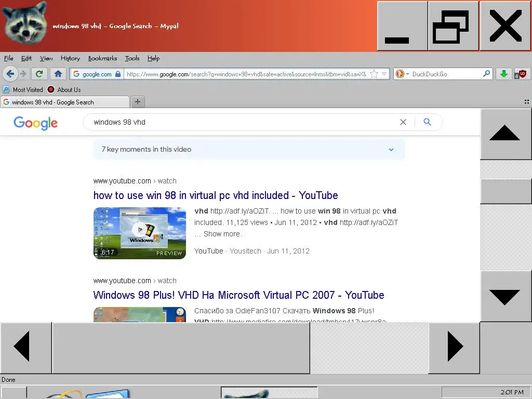This screenshot has width=532, height=399.
Task: Click the vertical scrollbar thumb
Action: (x=506, y=191)
